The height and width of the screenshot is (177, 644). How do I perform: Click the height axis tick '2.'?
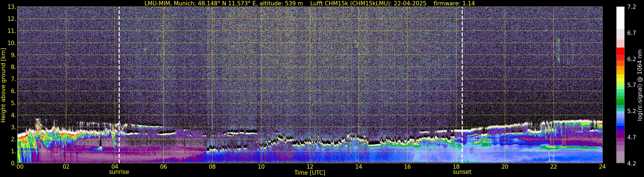coord(13,139)
